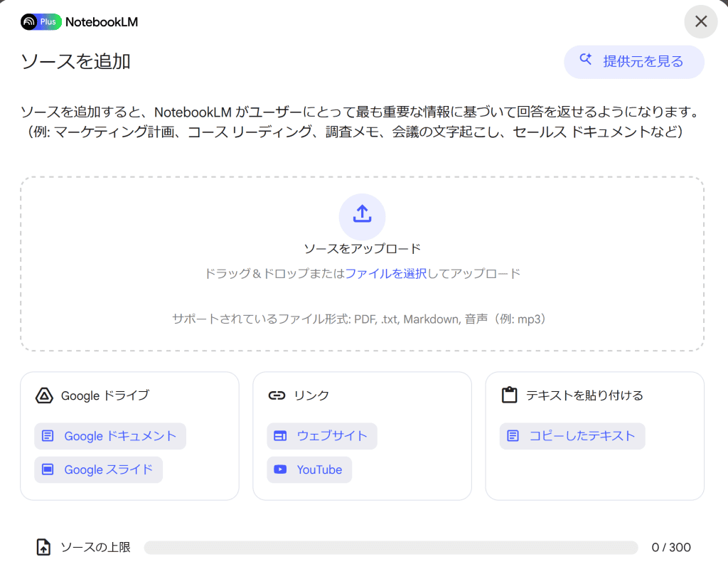Click the web page icon in ウェブサイト

coord(280,436)
